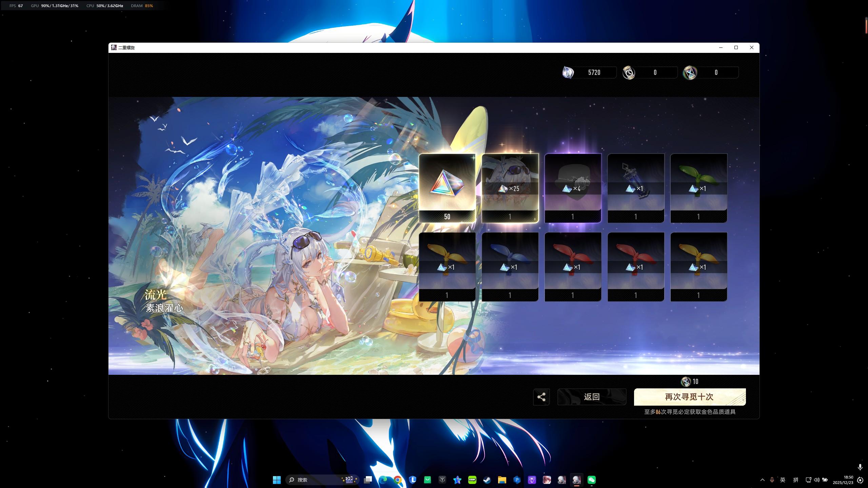Click the hourglass cost icon above pull button
This screenshot has width=868, height=488.
tap(686, 382)
